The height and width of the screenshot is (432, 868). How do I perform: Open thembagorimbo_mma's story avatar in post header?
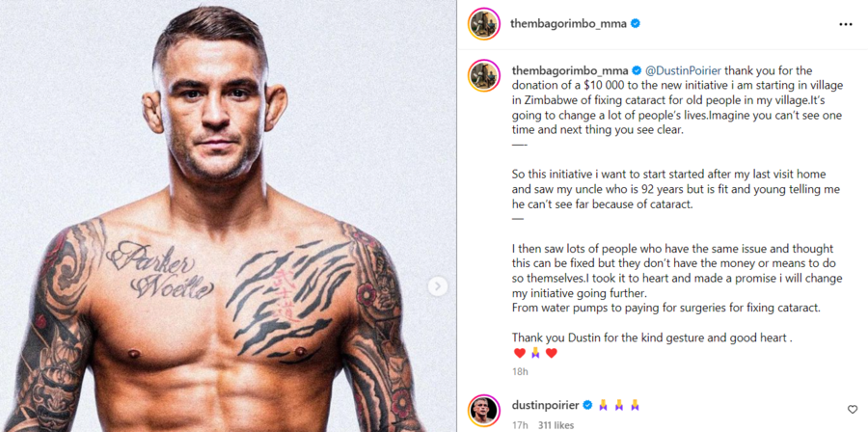[x=484, y=24]
